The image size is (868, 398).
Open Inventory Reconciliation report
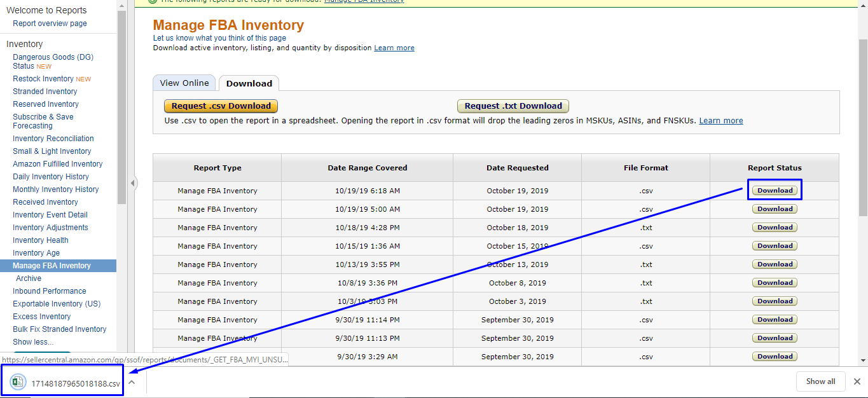pos(53,139)
